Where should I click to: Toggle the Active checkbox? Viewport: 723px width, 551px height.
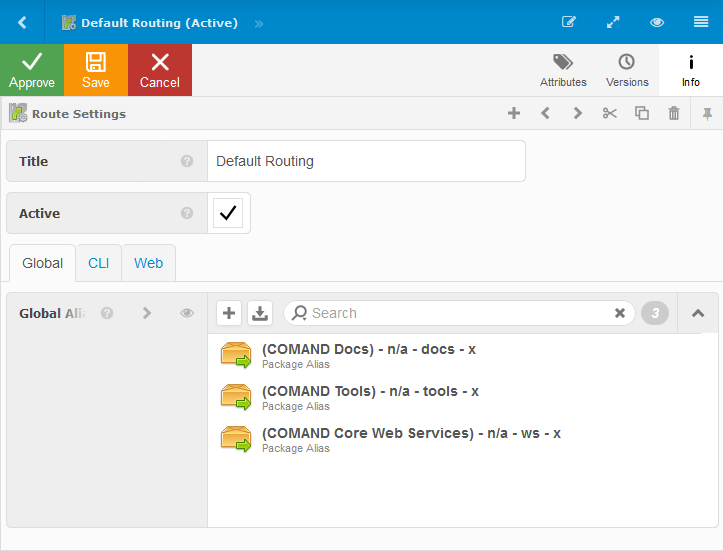[x=228, y=213]
